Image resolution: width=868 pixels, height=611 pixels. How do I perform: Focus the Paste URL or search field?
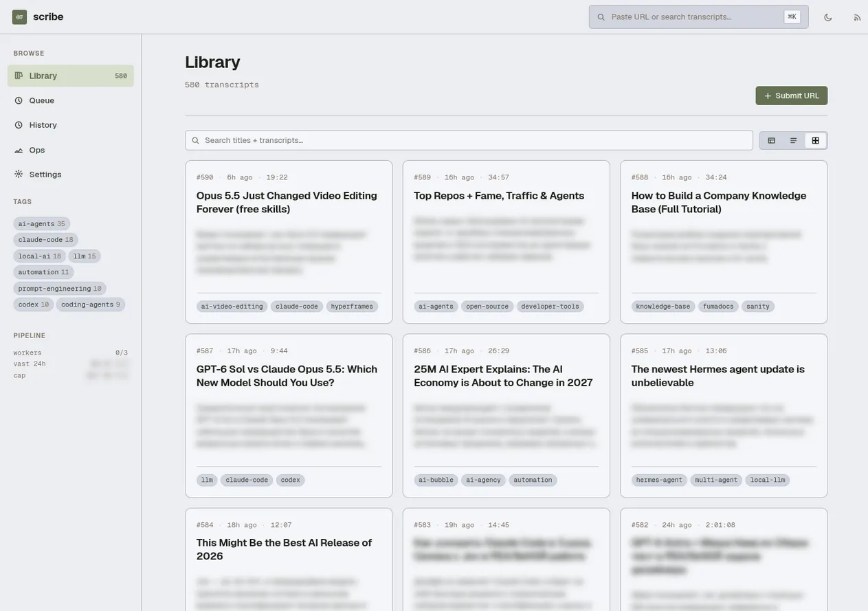pos(698,16)
